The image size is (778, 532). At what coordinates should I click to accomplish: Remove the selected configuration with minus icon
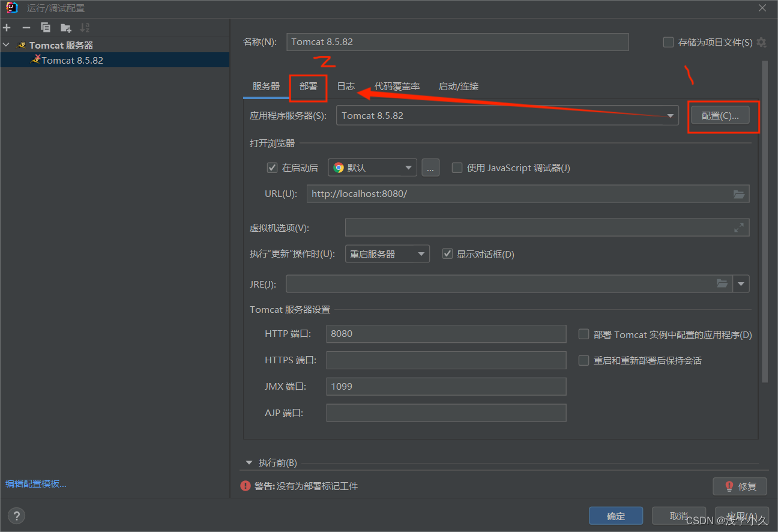tap(26, 28)
